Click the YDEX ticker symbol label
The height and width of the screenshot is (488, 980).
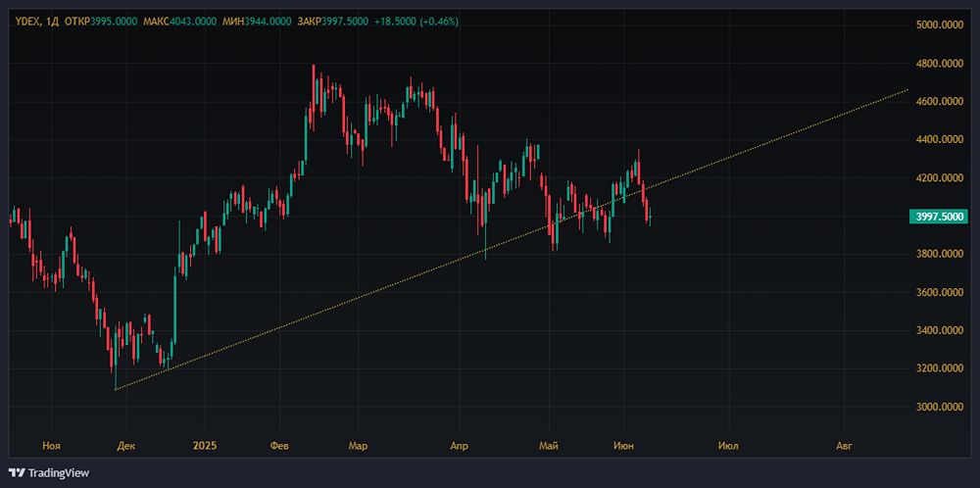(27, 22)
